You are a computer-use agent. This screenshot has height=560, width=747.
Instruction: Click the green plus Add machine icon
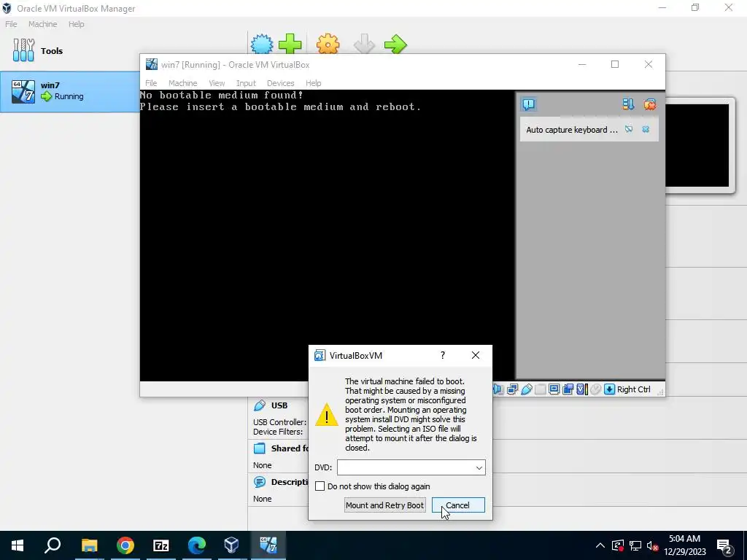pyautogui.click(x=290, y=44)
